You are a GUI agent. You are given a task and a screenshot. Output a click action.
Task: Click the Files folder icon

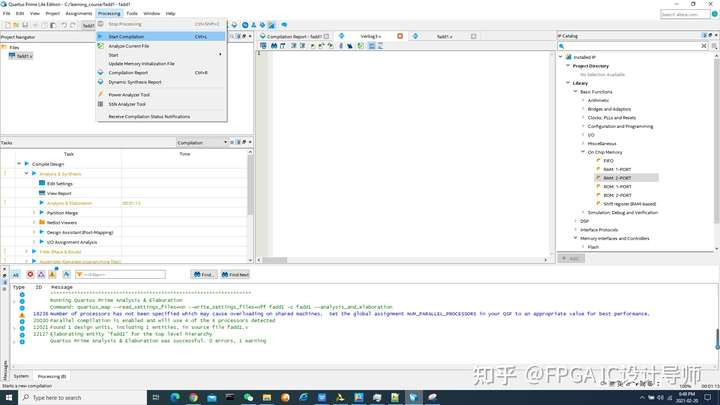[4, 47]
